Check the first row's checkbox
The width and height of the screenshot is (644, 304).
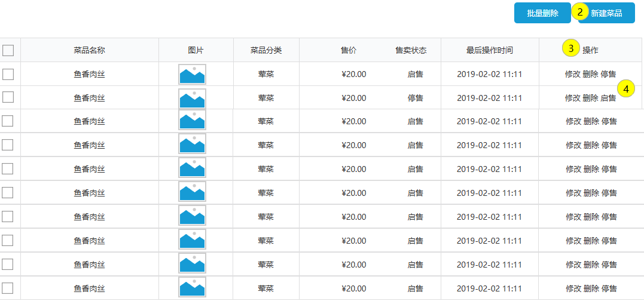pos(8,74)
